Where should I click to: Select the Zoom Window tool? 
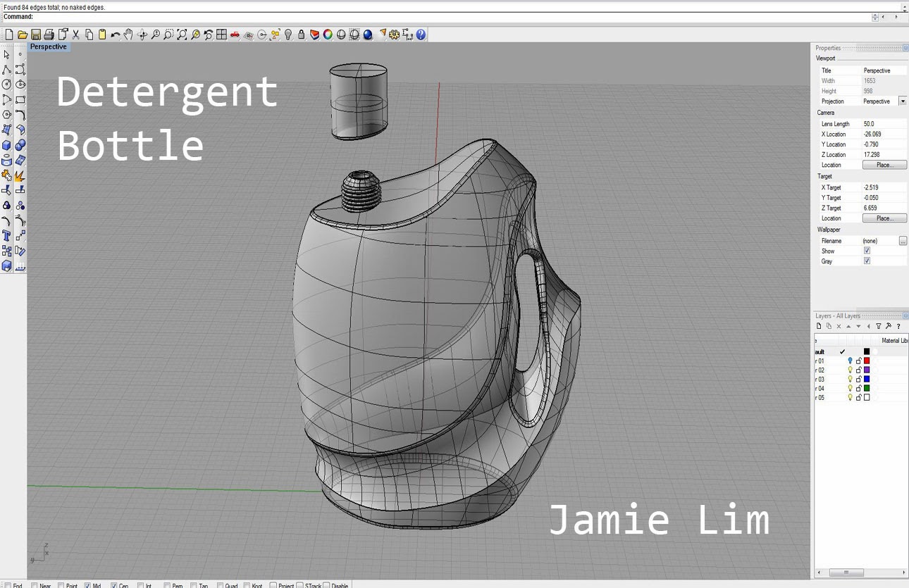point(168,35)
